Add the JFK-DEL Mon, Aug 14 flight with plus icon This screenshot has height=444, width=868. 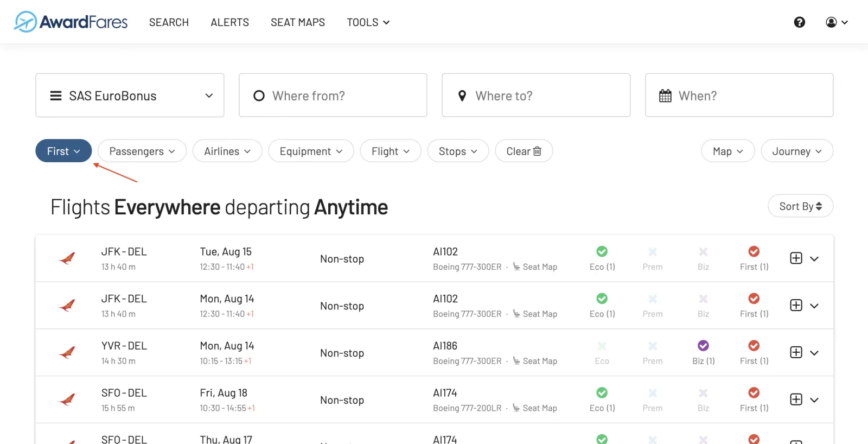point(796,305)
